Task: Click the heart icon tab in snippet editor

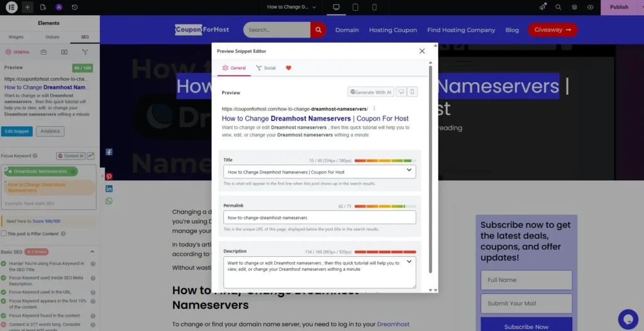Action: [288, 68]
